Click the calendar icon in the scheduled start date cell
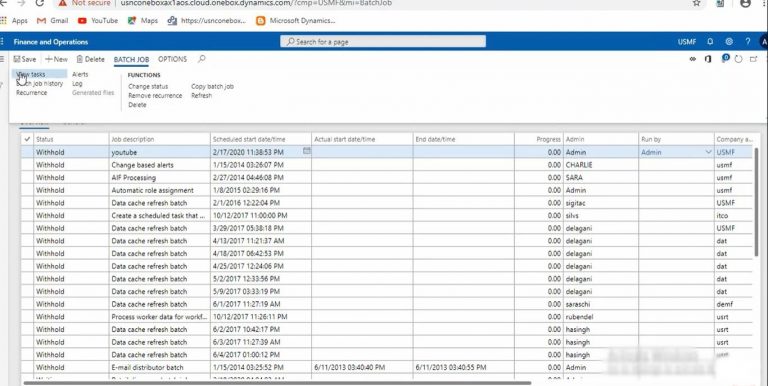This screenshot has width=768, height=386. point(307,151)
